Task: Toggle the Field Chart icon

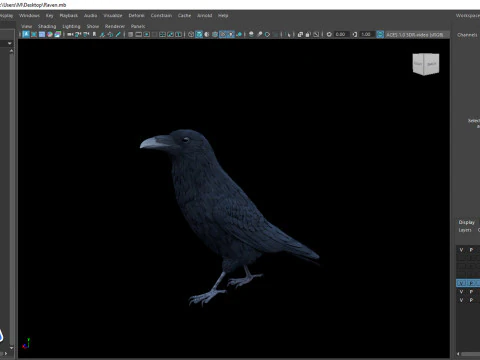Action: (x=162, y=34)
